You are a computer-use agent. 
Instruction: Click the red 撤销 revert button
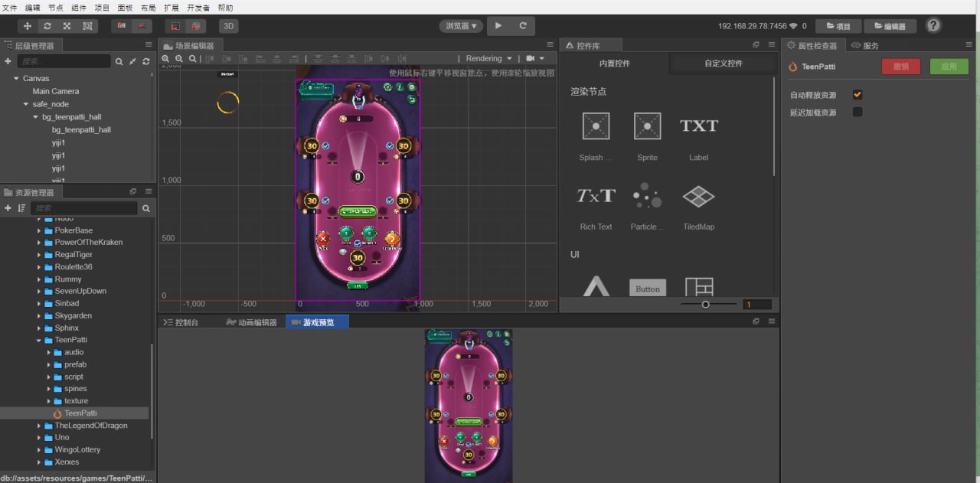(901, 67)
